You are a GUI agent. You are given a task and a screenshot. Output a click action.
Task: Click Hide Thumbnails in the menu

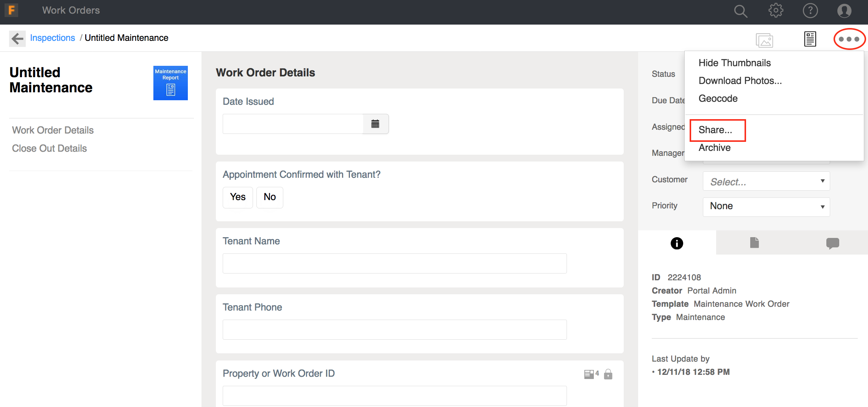[735, 63]
